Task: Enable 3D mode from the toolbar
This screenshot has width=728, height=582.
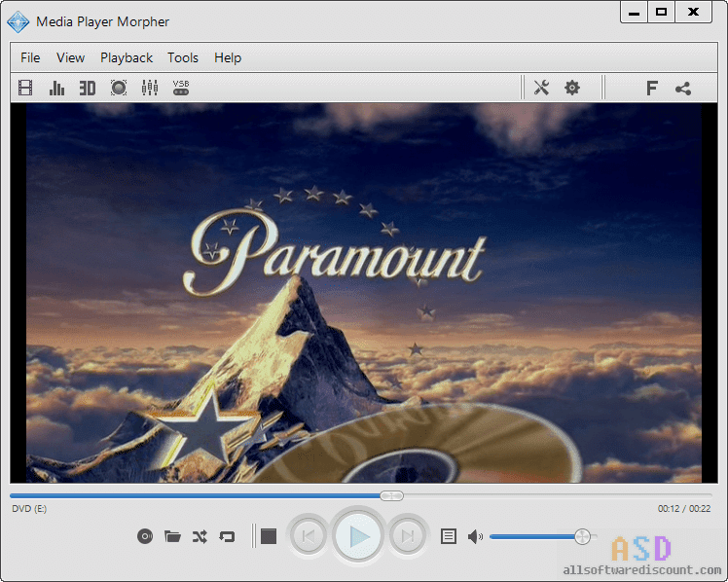Action: point(88,88)
